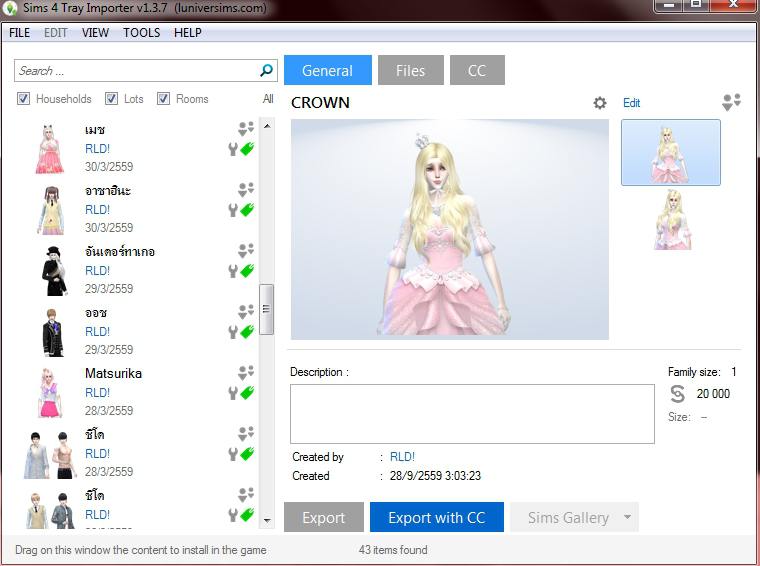Click the list scrollbar thumb

click(x=267, y=309)
